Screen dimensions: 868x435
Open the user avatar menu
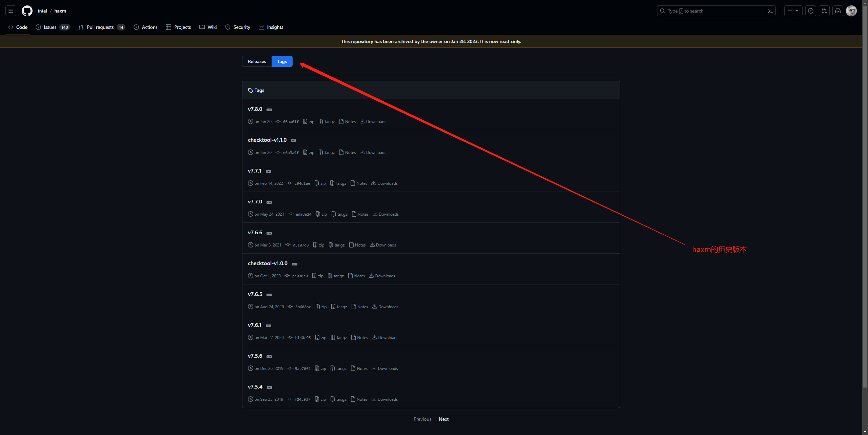pyautogui.click(x=851, y=11)
